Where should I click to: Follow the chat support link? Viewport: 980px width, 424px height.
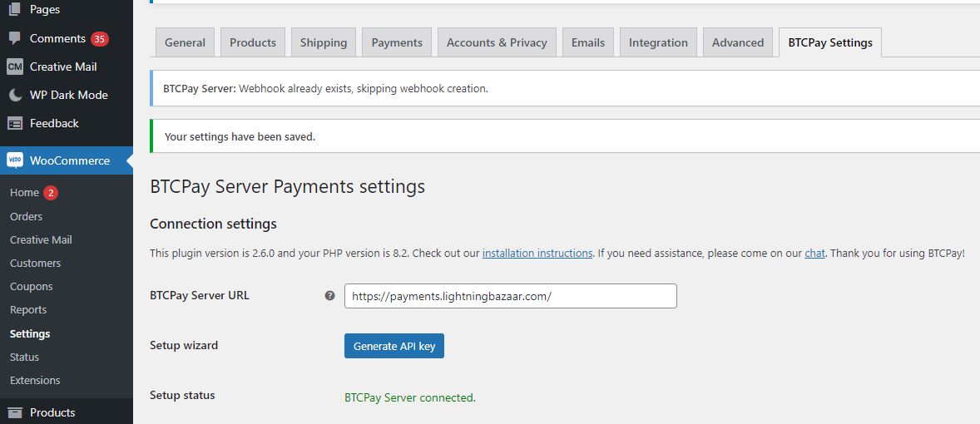click(x=814, y=253)
